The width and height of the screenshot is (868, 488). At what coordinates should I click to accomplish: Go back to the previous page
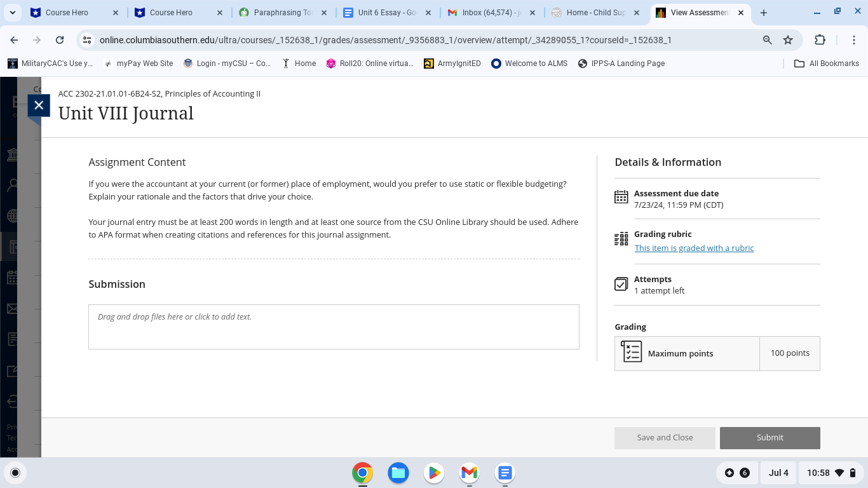click(14, 40)
